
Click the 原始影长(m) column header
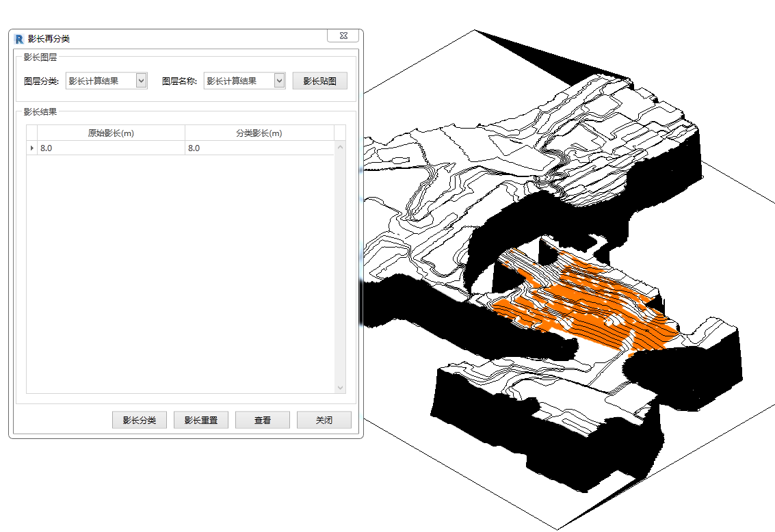tap(111, 133)
